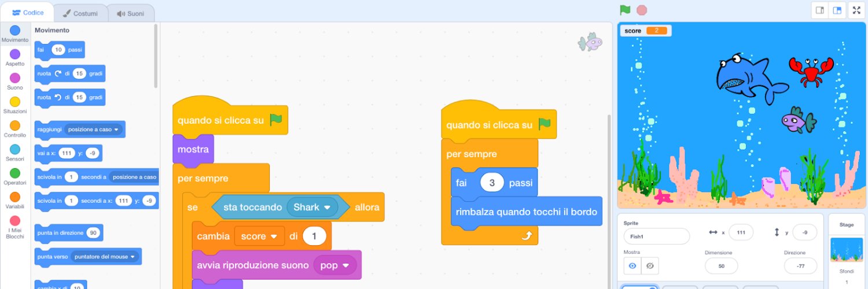
Task: Hide the sprite with crossed-eye button
Action: [x=650, y=266]
